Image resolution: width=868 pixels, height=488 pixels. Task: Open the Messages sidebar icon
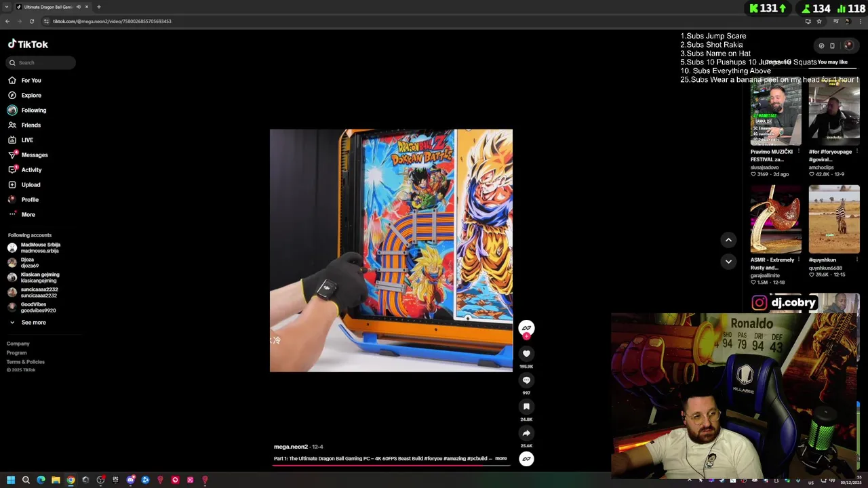click(12, 155)
